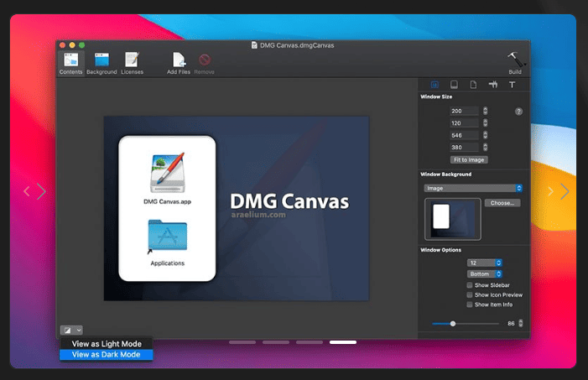The image size is (588, 380).
Task: Click the DMG Canvas.dmgCanvas window title
Action: point(297,45)
